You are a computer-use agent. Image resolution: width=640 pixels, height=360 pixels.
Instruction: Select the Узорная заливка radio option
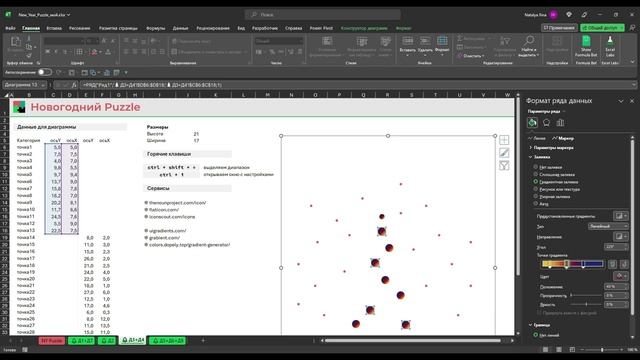click(x=536, y=196)
